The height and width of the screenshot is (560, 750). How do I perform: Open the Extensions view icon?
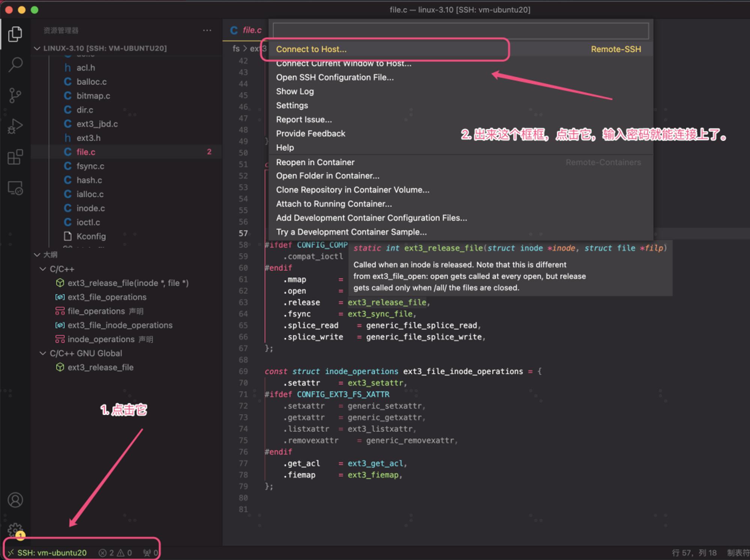15,157
